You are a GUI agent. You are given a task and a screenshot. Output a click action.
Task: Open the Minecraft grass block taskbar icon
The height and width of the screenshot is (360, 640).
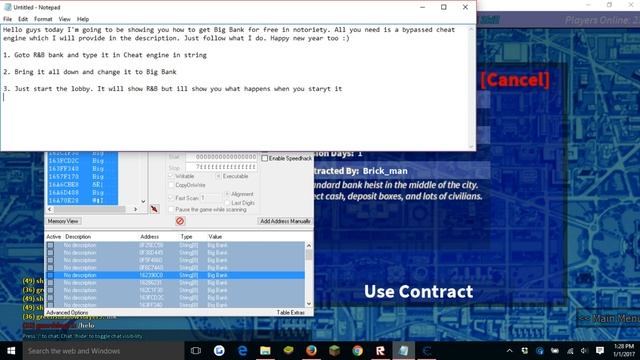(x=335, y=351)
